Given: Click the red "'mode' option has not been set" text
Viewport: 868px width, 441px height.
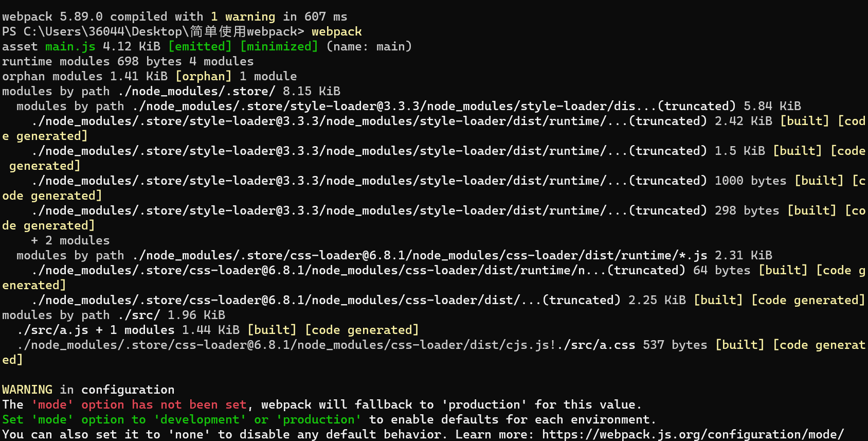Looking at the screenshot, I should click(x=139, y=404).
